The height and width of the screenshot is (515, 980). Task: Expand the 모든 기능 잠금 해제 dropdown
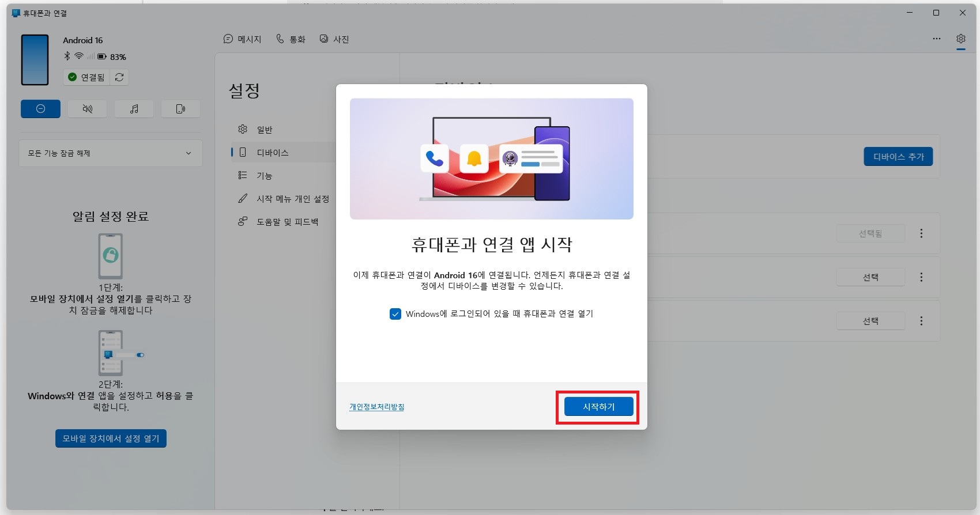coord(110,153)
